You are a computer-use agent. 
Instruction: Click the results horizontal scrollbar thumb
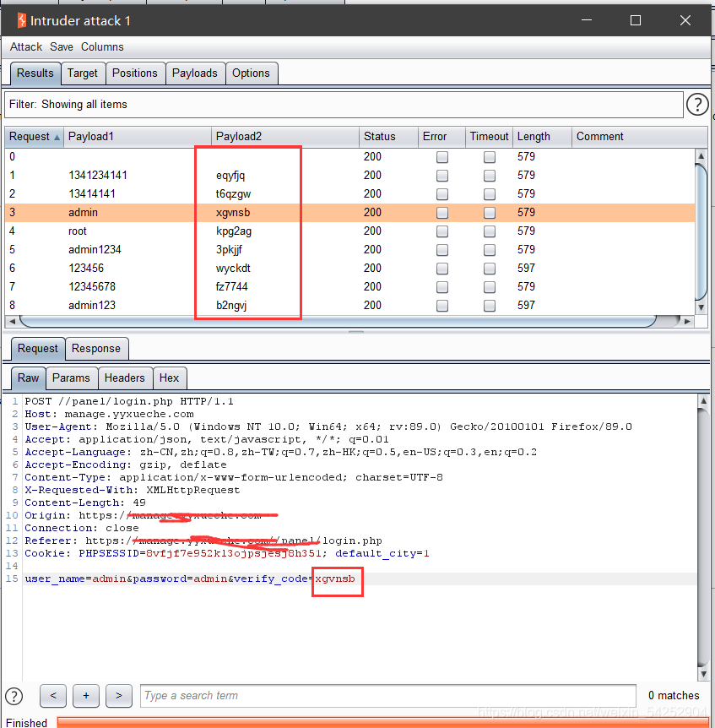tap(338, 321)
